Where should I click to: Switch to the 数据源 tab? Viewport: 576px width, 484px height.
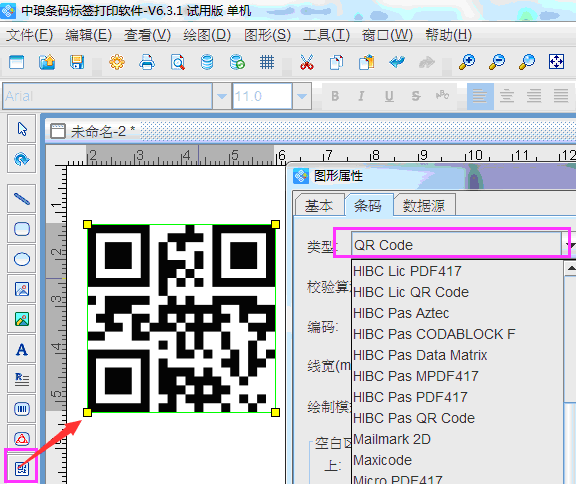424,206
